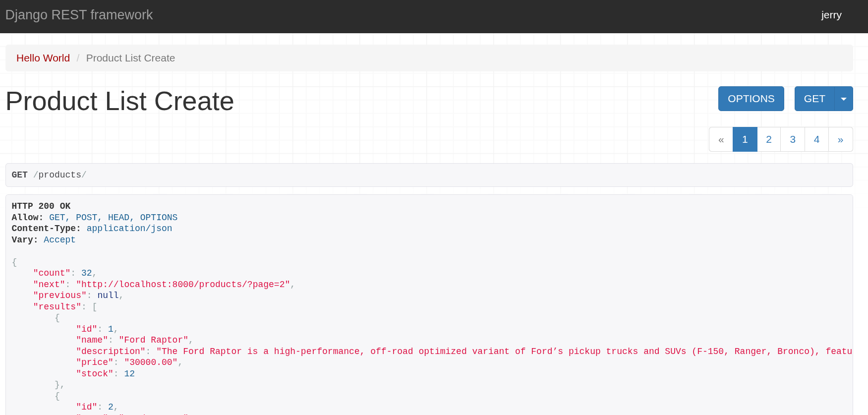Go to pagination page 2
Screen dimensions: 868x415
click(x=768, y=139)
